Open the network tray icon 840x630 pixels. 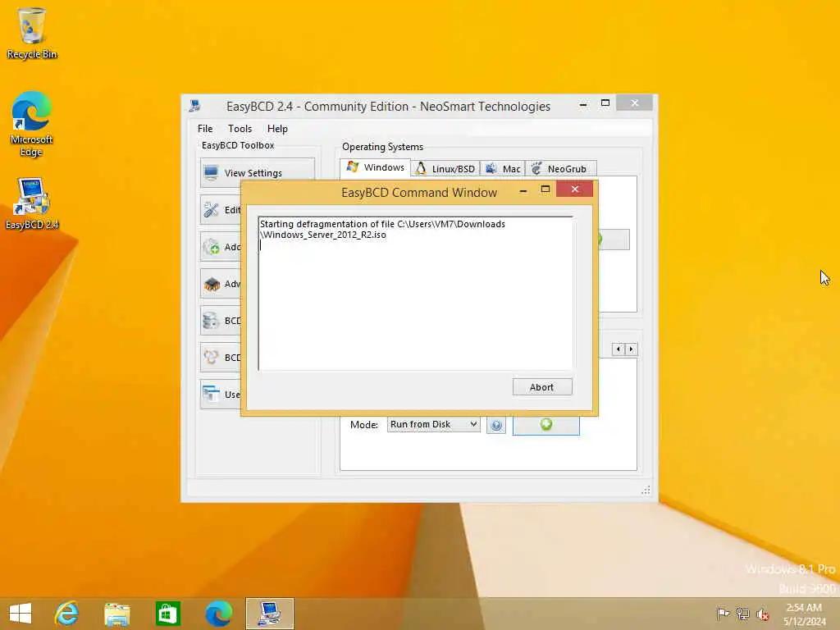click(x=742, y=614)
